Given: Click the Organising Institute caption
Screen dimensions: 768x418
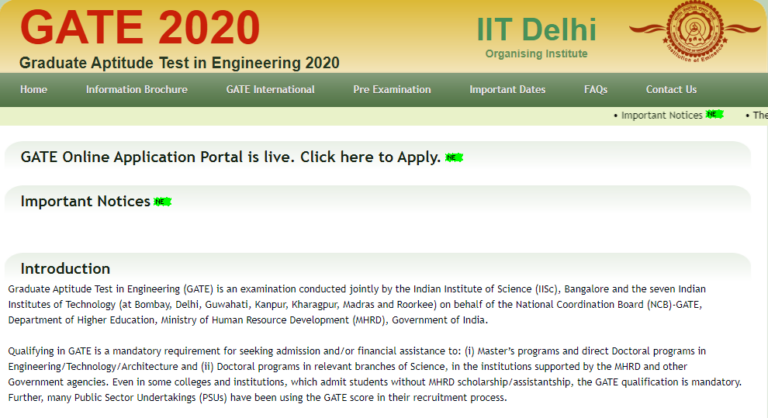Looking at the screenshot, I should 536,53.
